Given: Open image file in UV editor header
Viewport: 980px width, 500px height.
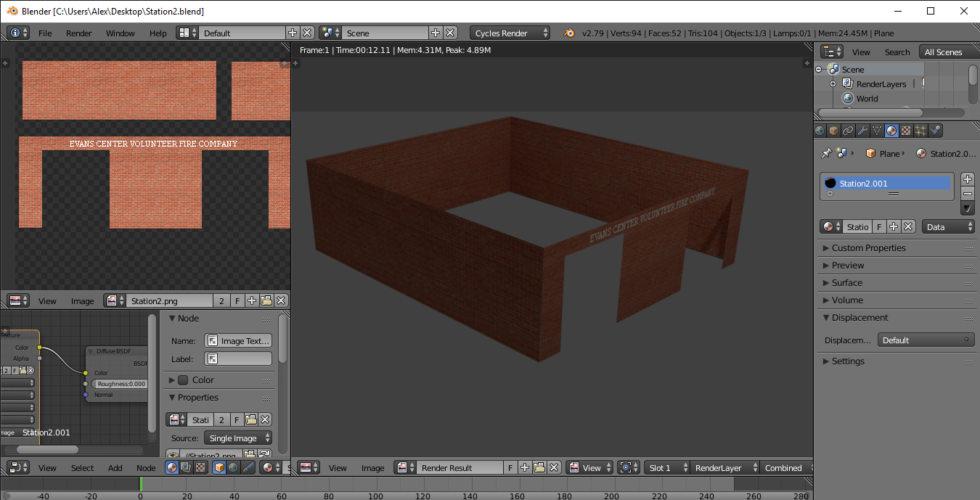Looking at the screenshot, I should pyautogui.click(x=266, y=300).
